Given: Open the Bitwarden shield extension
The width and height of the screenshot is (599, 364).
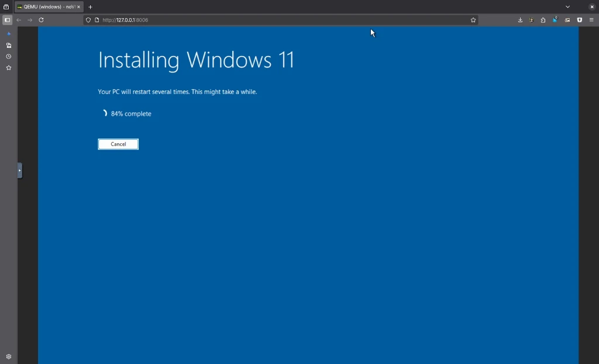Looking at the screenshot, I should pos(580,20).
